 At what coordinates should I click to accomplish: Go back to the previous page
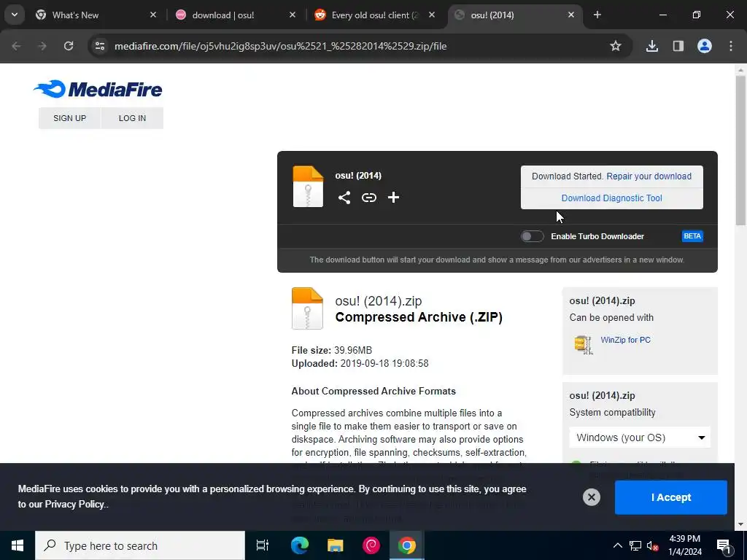click(16, 46)
